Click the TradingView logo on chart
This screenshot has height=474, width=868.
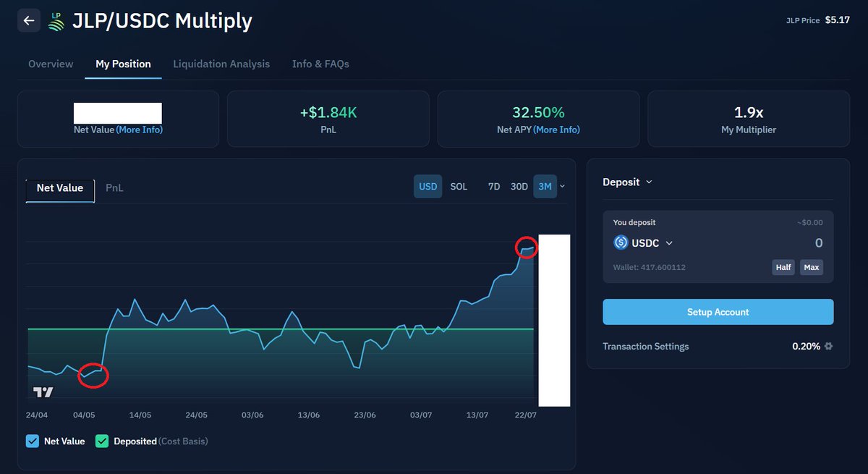point(43,392)
